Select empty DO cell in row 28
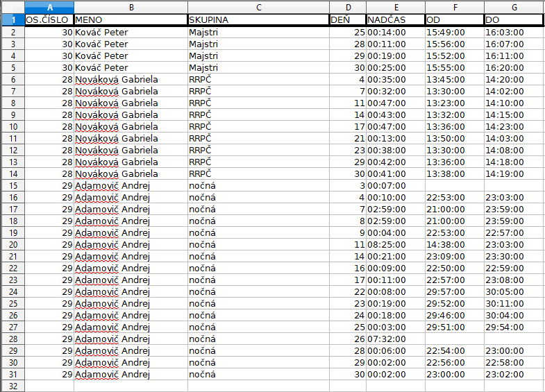The image size is (545, 392). pos(514,339)
